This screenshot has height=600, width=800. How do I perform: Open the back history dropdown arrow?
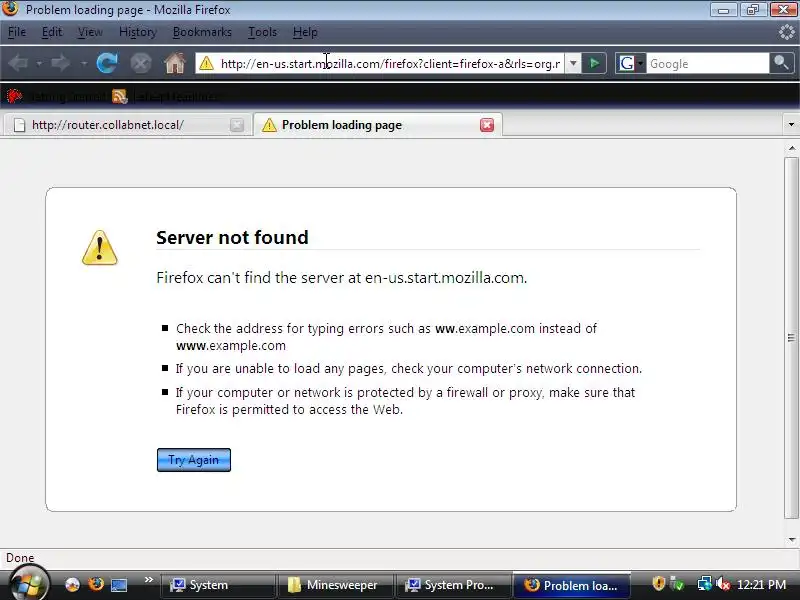pyautogui.click(x=39, y=64)
